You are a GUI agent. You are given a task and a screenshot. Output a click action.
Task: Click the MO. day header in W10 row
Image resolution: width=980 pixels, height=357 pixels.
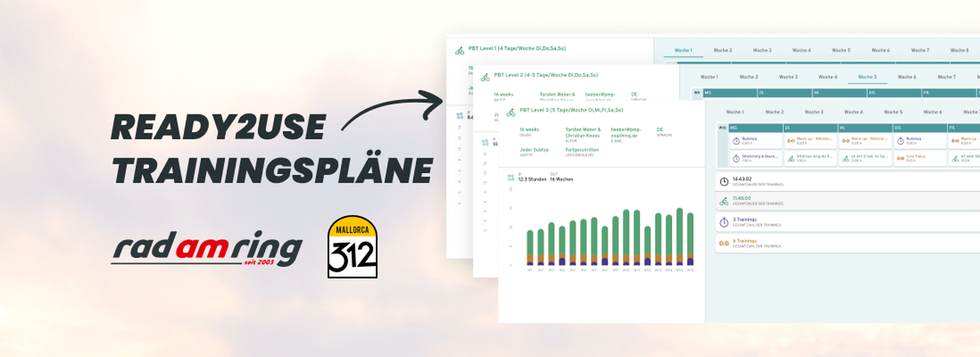[756, 127]
